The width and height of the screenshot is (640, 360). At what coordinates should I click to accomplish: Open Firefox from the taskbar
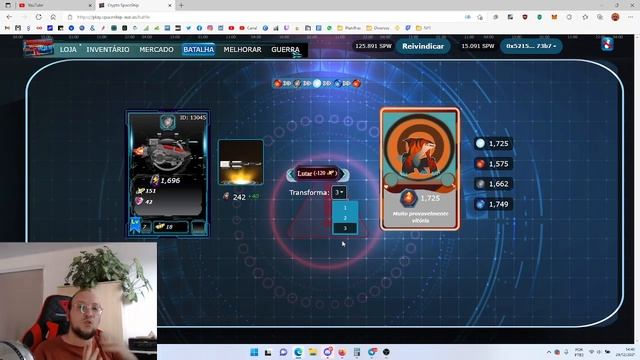342,352
